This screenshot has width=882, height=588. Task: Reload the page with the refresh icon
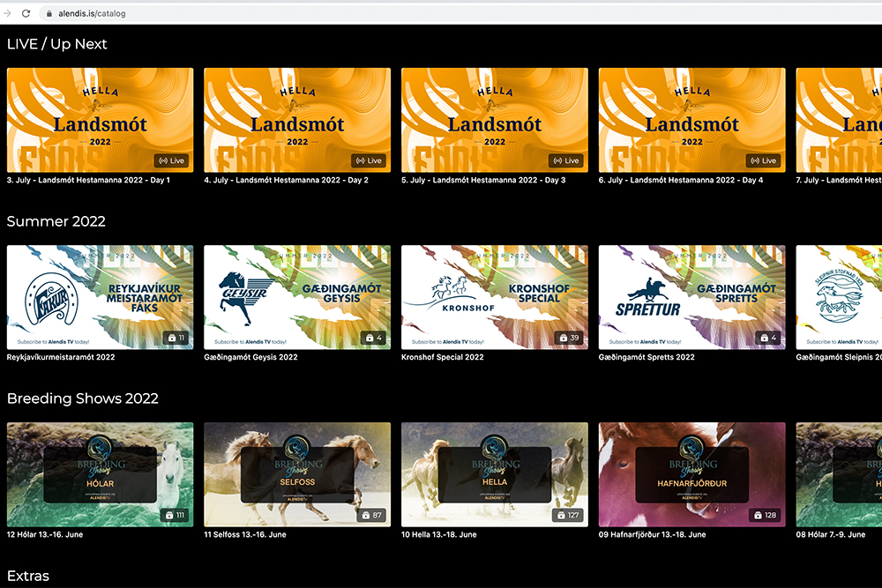pos(26,13)
